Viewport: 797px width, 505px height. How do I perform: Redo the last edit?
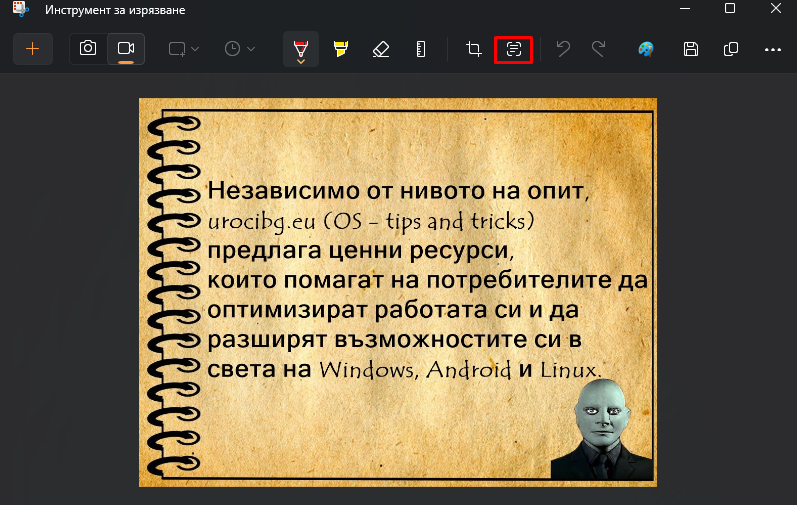click(x=599, y=49)
